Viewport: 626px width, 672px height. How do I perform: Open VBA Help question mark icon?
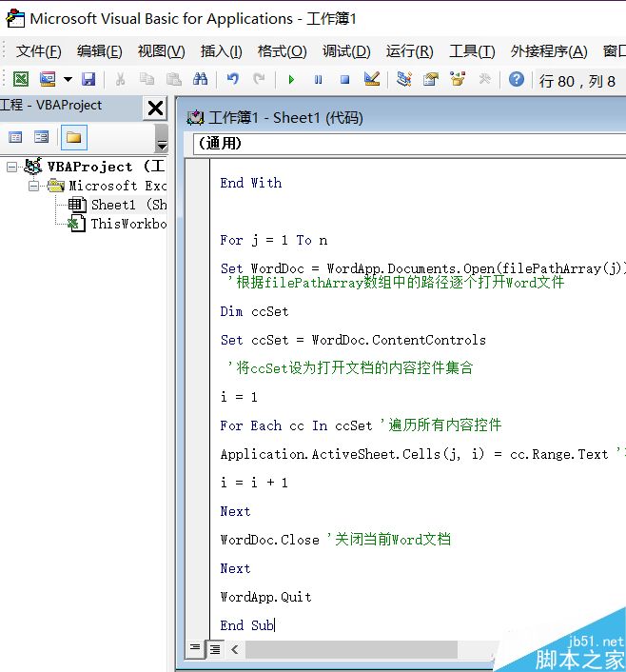point(517,79)
